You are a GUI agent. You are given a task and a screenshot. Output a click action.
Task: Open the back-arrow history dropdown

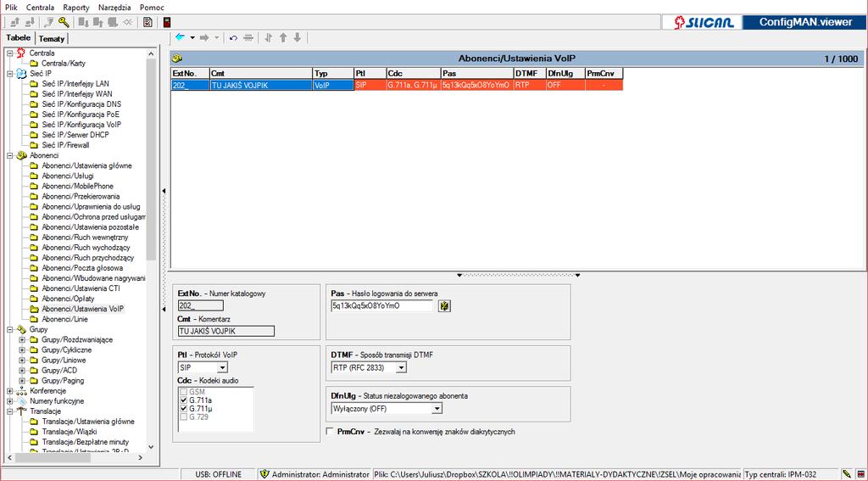192,37
